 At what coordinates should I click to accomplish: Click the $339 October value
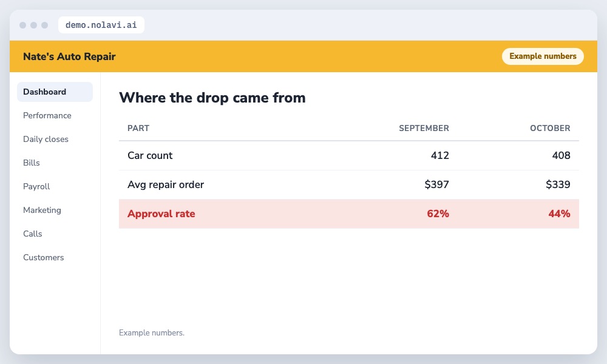coord(558,184)
